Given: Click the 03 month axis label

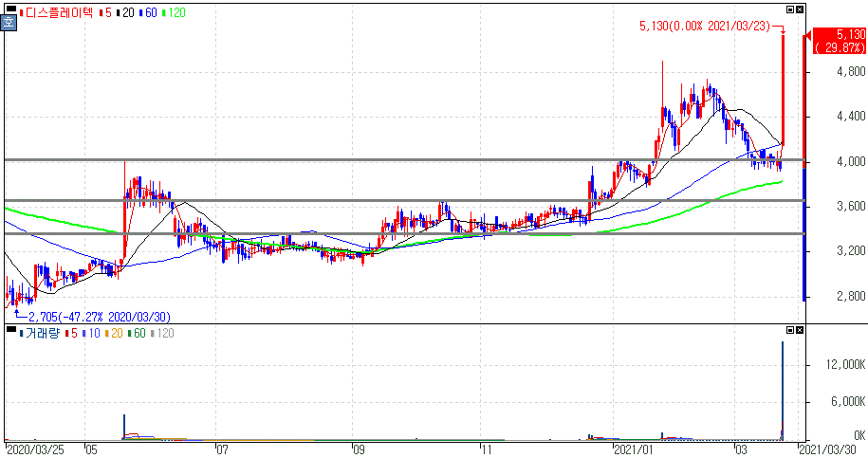Looking at the screenshot, I should pos(740,449).
